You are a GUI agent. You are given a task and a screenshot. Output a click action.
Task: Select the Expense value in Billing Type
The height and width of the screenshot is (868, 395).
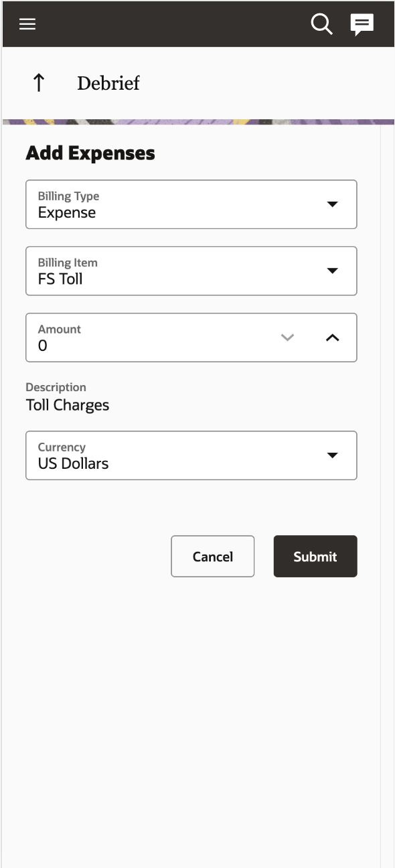click(x=67, y=213)
